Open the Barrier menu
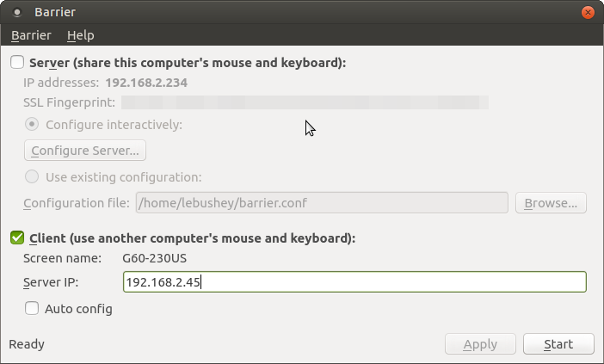604x364 pixels. (31, 35)
